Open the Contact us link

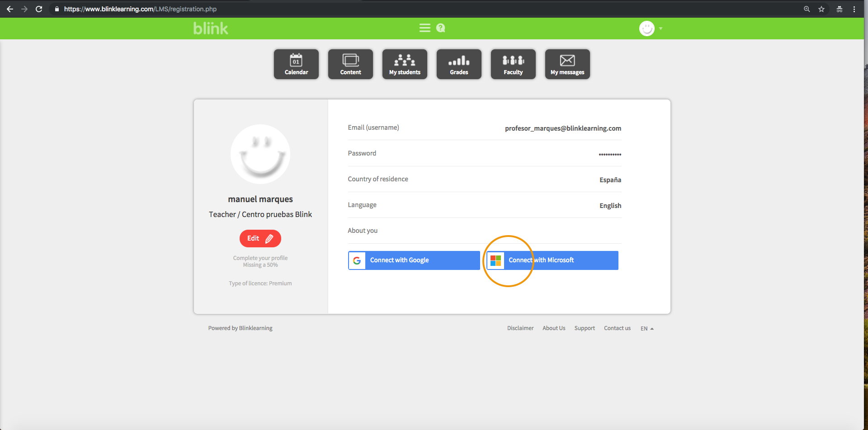617,328
